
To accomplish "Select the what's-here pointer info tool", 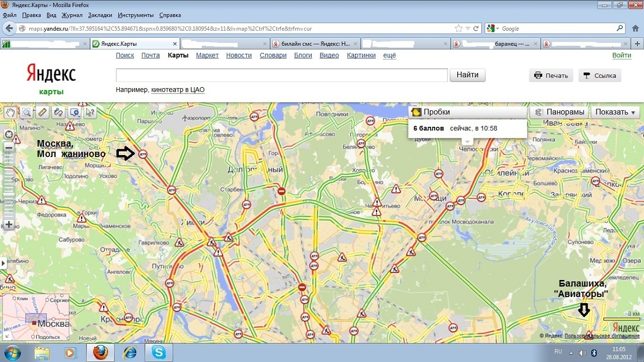I will [x=91, y=112].
